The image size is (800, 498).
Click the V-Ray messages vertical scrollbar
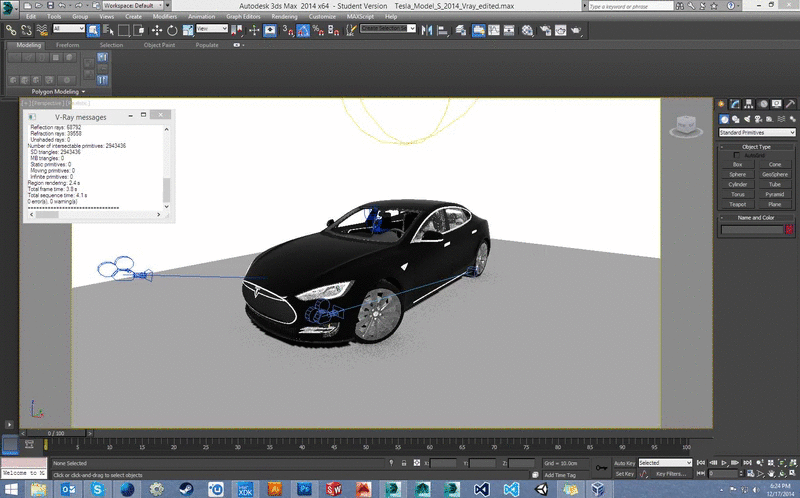(166, 168)
